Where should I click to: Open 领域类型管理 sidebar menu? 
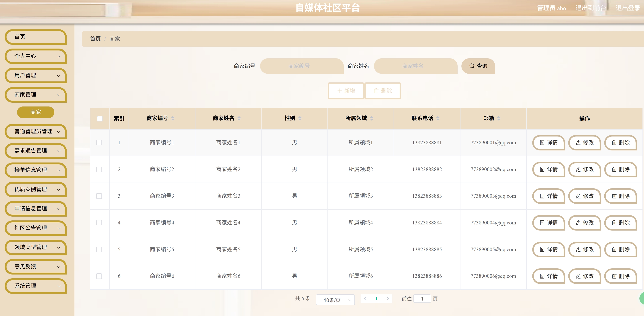pyautogui.click(x=36, y=247)
